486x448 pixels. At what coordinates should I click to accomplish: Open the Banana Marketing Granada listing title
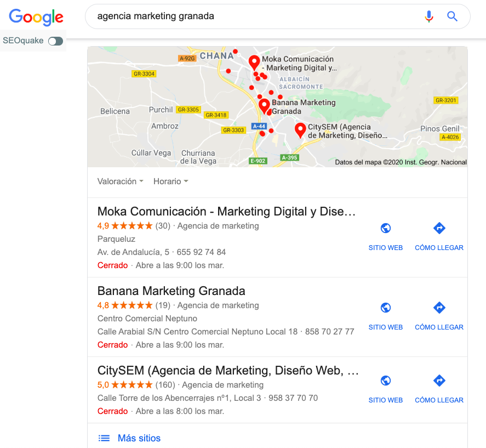click(x=171, y=291)
